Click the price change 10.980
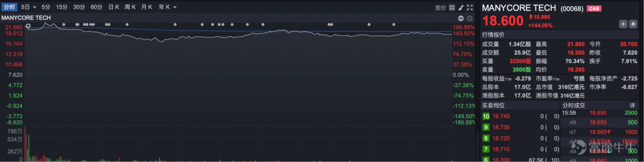 (542, 17)
